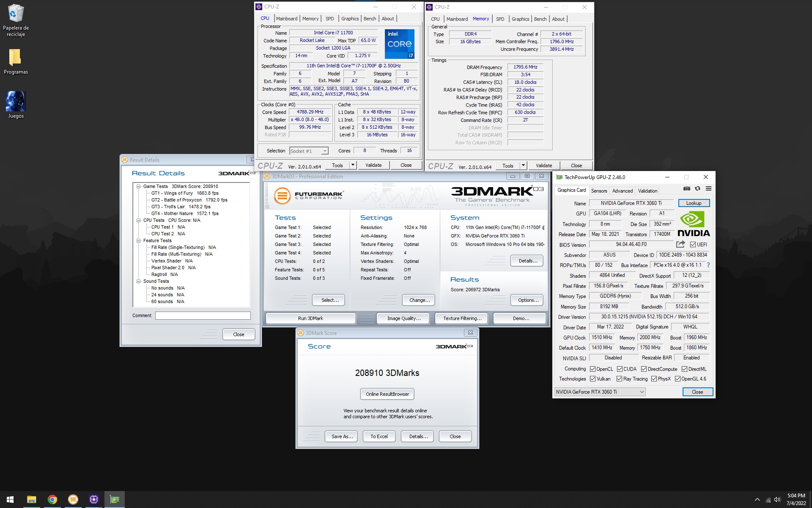Open the Programas folder on desktop
812x508 pixels.
click(16, 61)
